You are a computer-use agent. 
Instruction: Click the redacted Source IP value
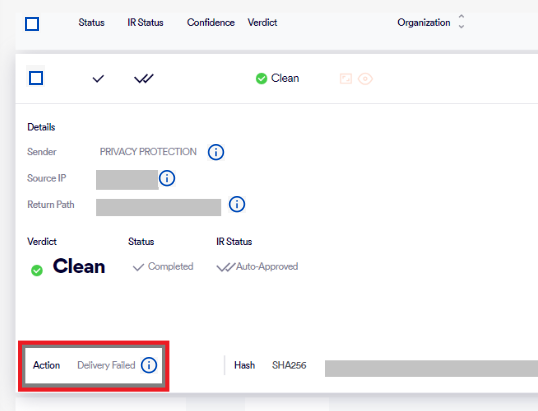pos(127,180)
